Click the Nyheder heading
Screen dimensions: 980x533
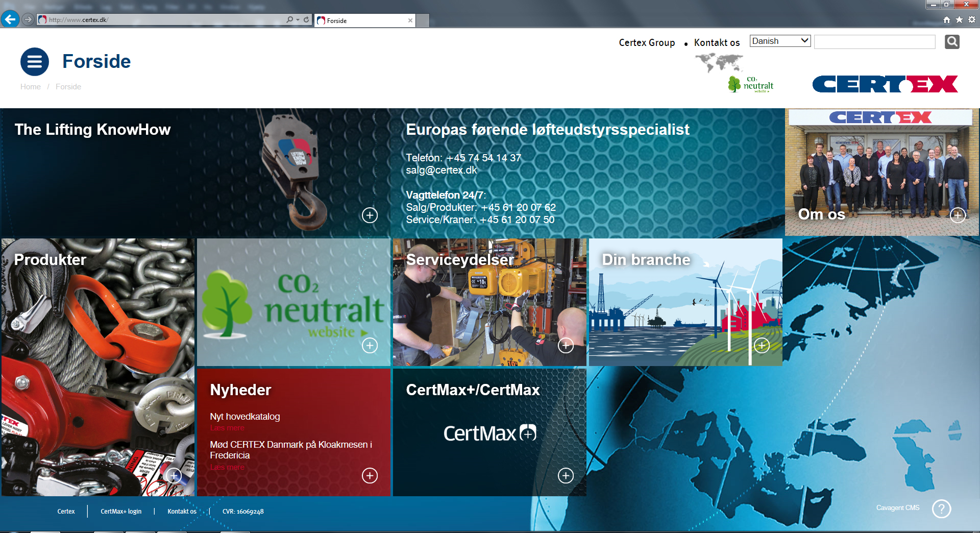point(240,390)
